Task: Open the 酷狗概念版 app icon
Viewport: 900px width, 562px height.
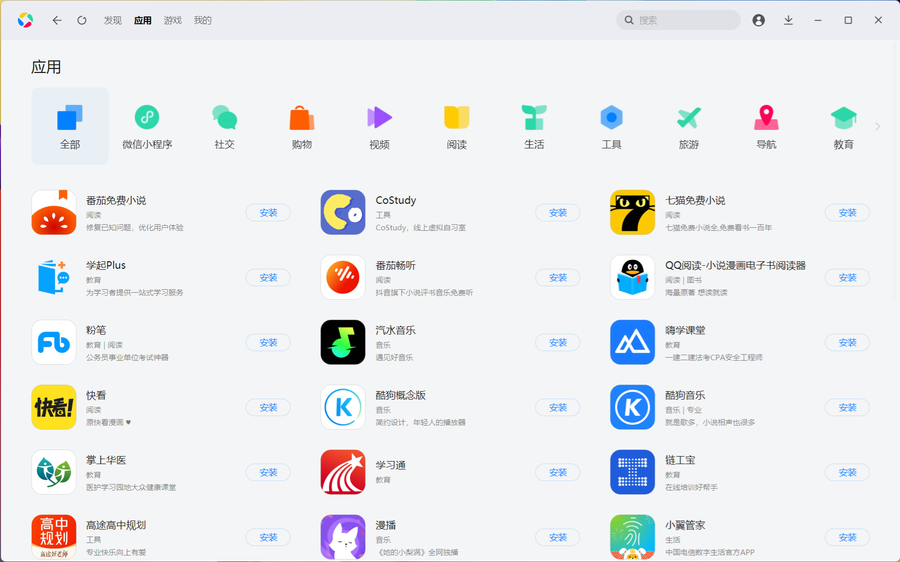Action: (343, 407)
